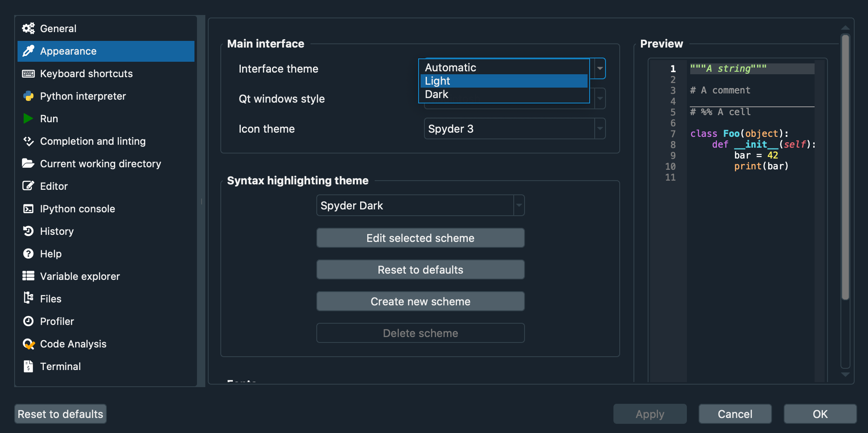
Task: Open the General settings gear icon
Action: pyautogui.click(x=28, y=28)
